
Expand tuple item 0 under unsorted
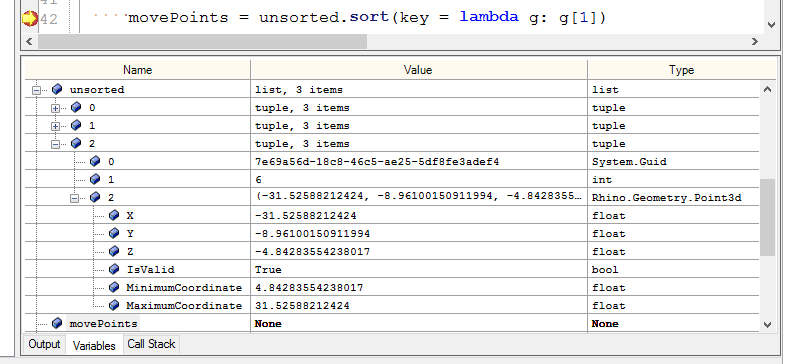click(56, 109)
